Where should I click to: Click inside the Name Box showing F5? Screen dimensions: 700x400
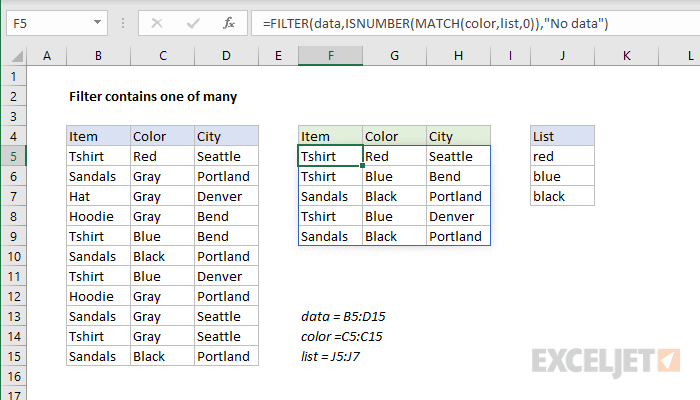point(50,22)
